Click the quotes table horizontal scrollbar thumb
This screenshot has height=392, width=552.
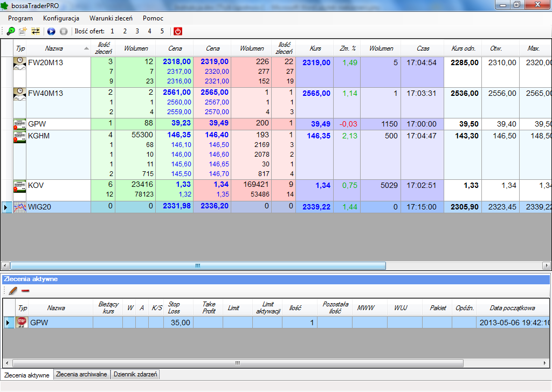point(198,266)
